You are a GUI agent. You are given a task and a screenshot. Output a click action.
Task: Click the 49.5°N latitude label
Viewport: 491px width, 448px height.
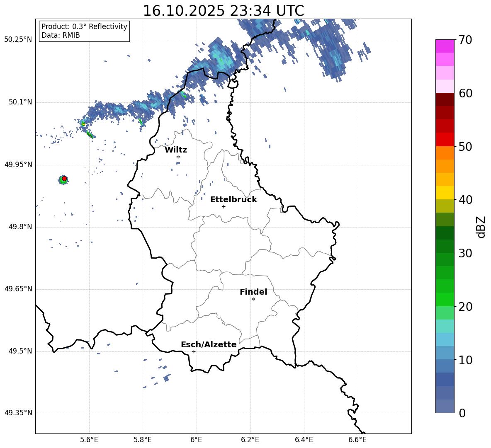pos(20,351)
